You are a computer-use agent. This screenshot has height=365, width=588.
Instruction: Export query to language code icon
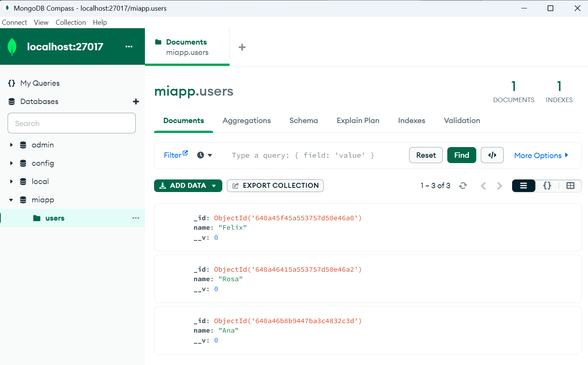(x=492, y=155)
